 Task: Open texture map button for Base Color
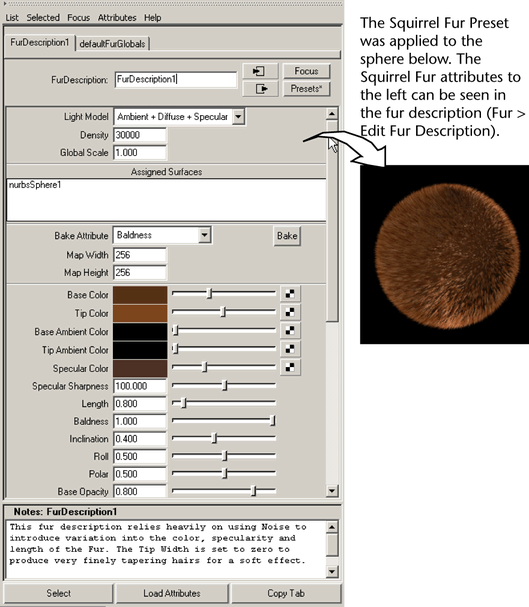click(290, 294)
